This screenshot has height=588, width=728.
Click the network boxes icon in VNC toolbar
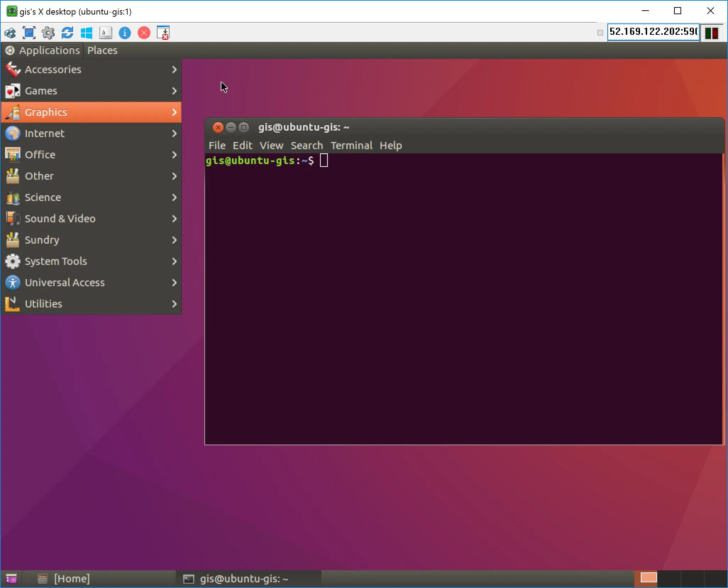pyautogui.click(x=10, y=33)
